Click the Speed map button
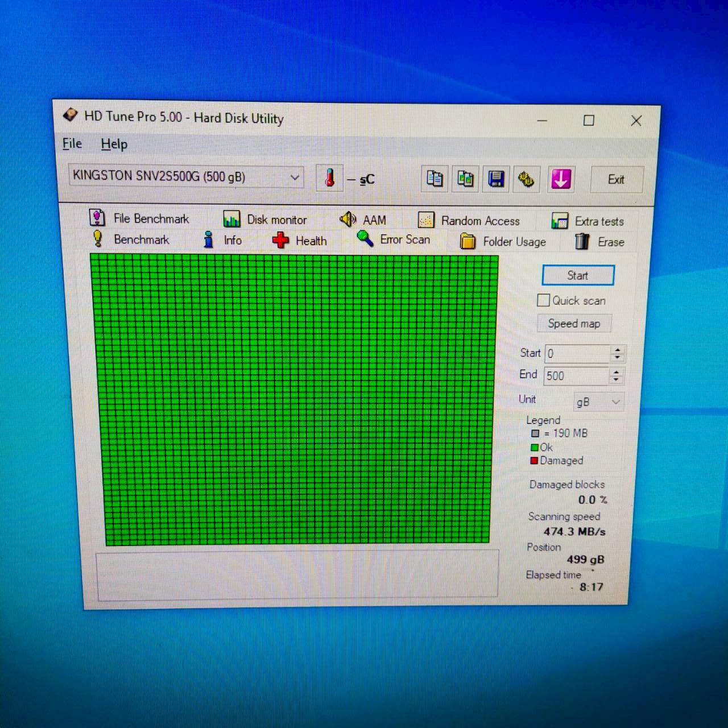 tap(574, 324)
